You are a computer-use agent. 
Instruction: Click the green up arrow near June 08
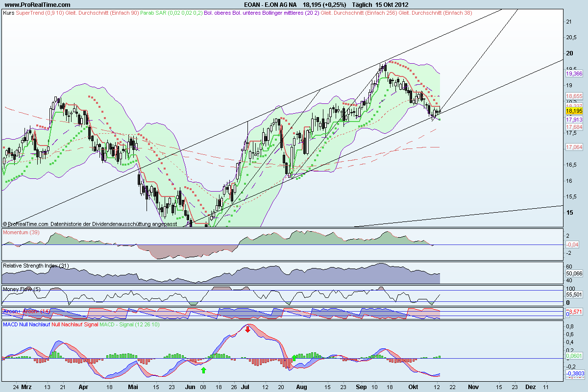pos(203,370)
